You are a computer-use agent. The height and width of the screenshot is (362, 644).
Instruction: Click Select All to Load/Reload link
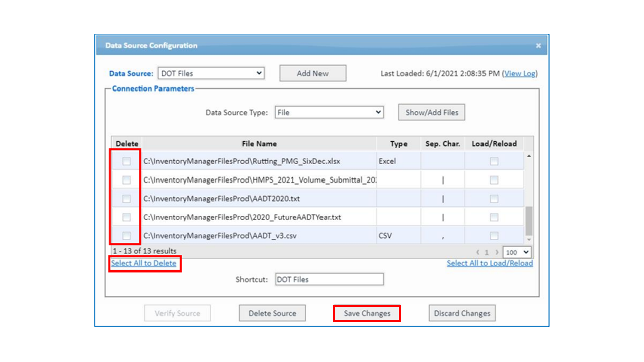pyautogui.click(x=490, y=263)
